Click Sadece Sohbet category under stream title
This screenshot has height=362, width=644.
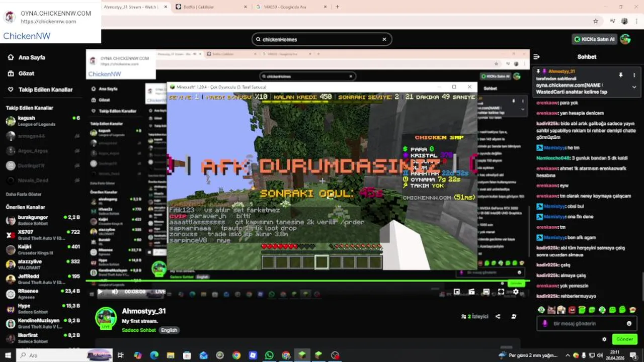(x=139, y=330)
